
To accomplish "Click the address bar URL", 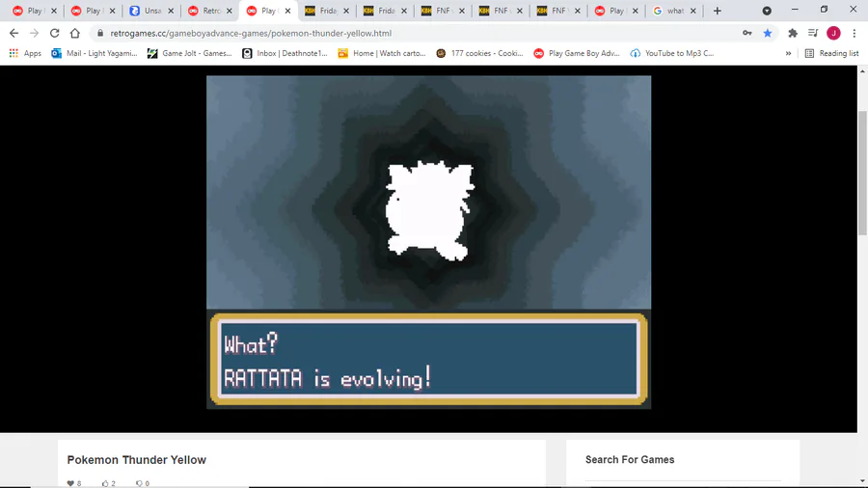I will [x=251, y=33].
